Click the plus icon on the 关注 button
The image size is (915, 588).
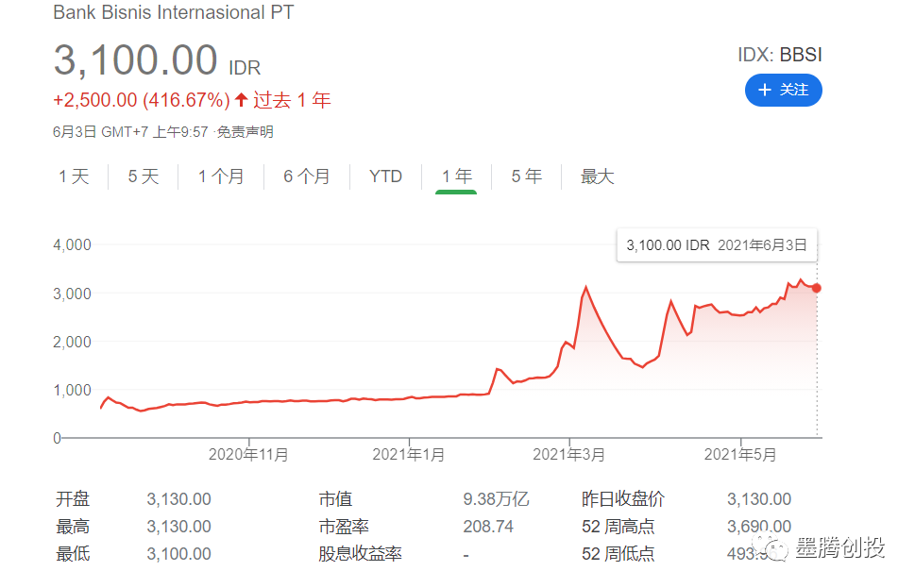coord(765,90)
